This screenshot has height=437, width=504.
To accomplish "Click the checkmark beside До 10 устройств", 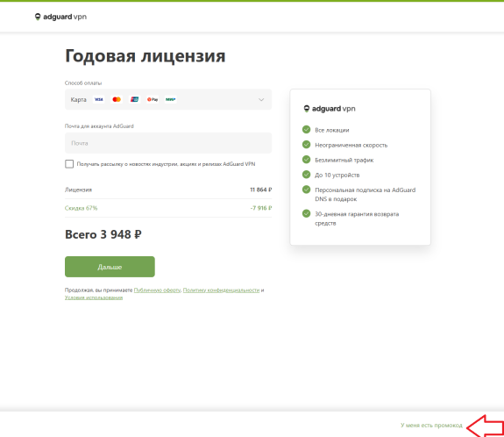I will tap(306, 175).
